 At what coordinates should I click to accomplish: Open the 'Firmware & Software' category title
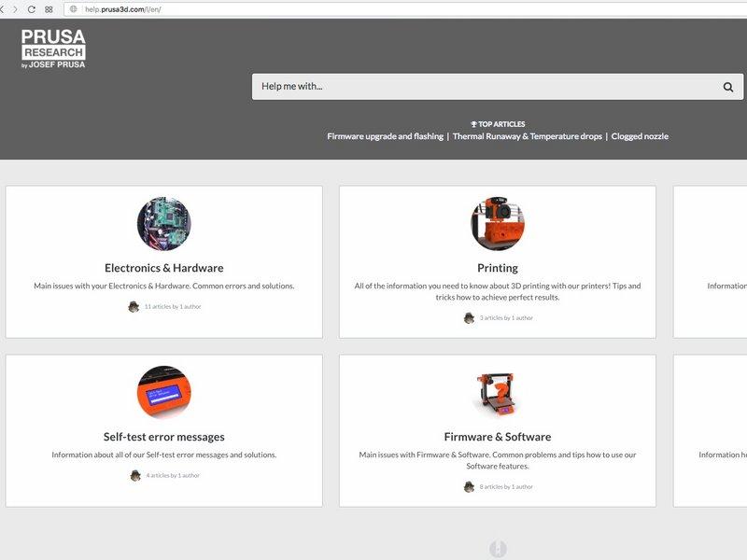click(498, 437)
